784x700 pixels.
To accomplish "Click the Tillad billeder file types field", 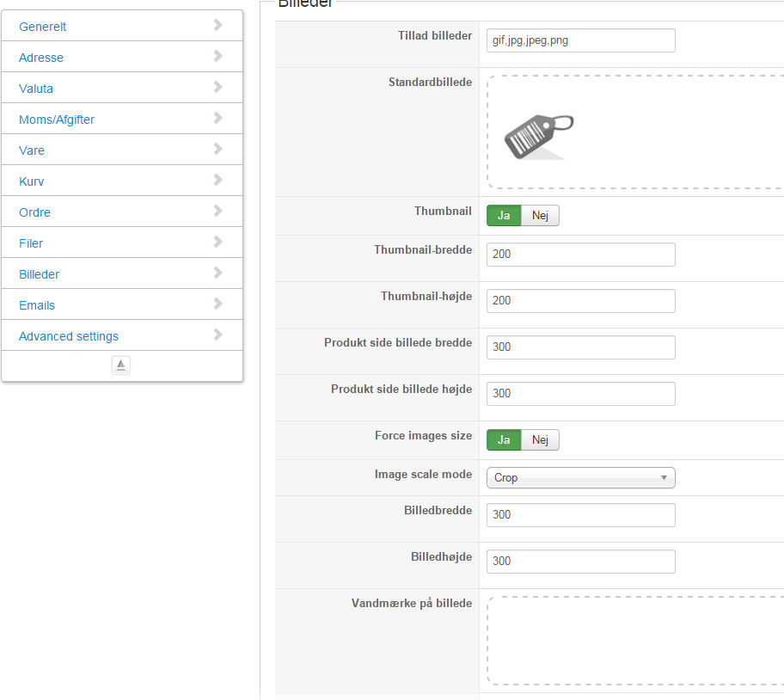I will (580, 40).
